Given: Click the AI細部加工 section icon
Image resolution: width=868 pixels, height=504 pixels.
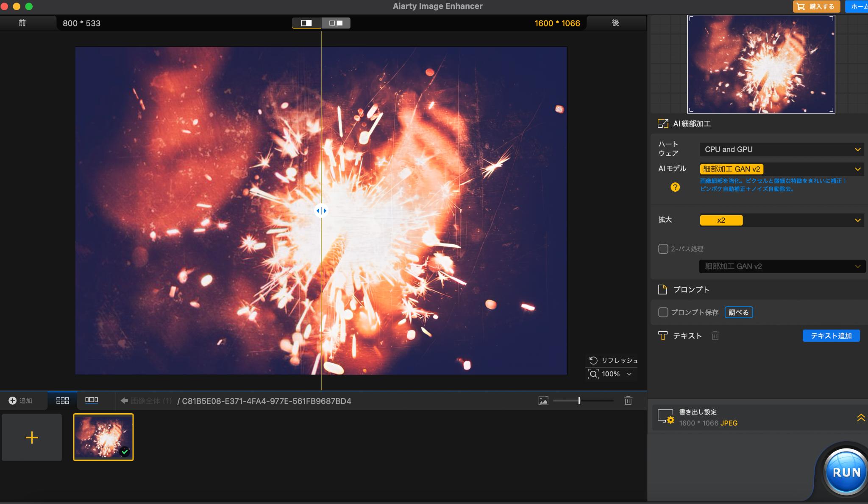Looking at the screenshot, I should [x=662, y=123].
